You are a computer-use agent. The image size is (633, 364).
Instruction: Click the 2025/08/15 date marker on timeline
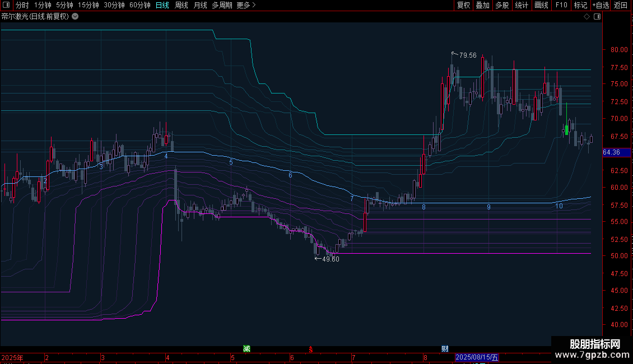(477, 357)
